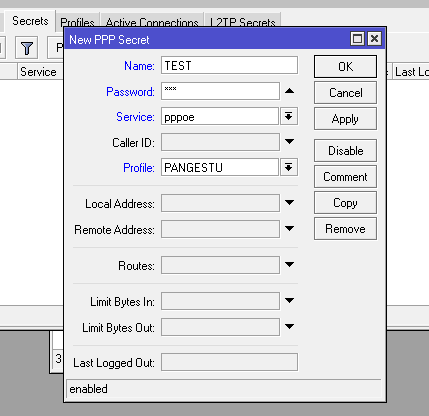This screenshot has height=416, width=429.
Task: Open the filter funnel icon in PPP window
Action: pyautogui.click(x=26, y=49)
